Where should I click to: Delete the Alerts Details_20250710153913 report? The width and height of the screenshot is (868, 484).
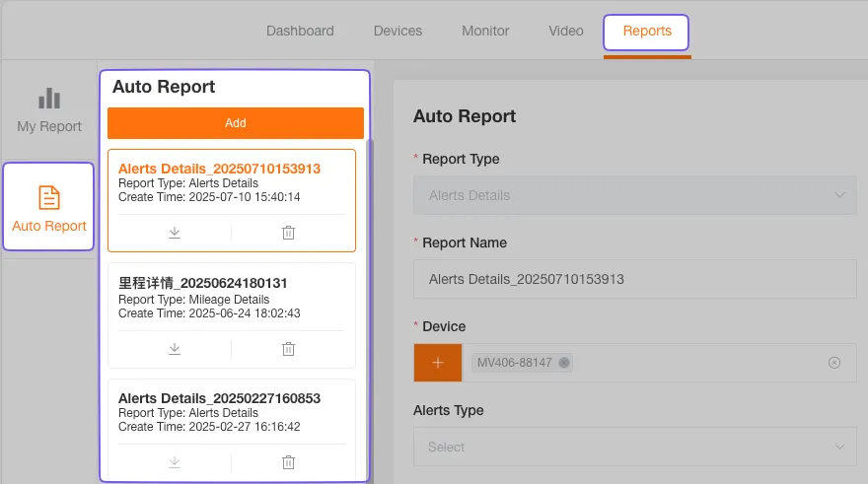pos(288,233)
